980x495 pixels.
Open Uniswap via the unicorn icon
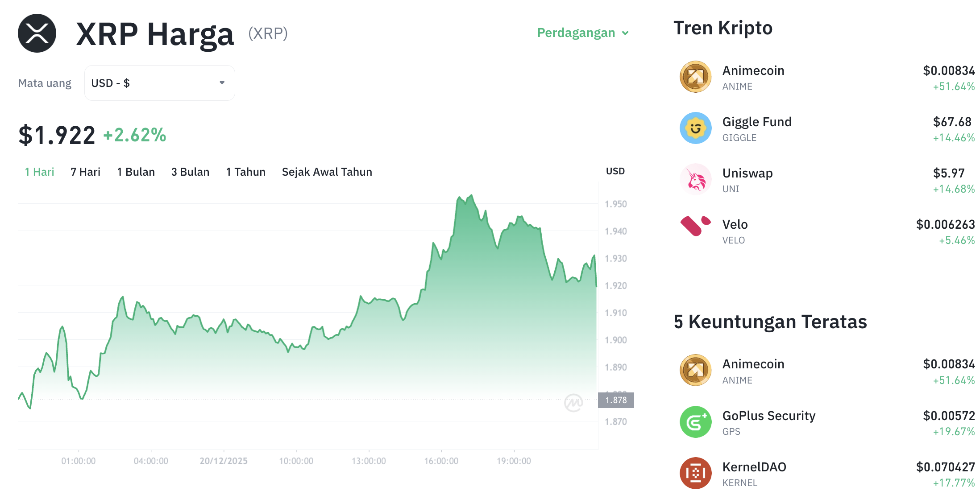(x=694, y=179)
